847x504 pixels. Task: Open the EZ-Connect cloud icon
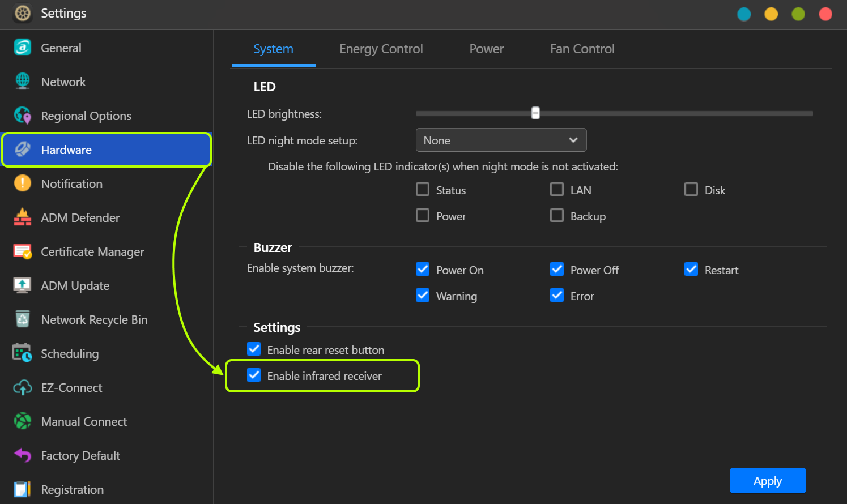click(23, 387)
